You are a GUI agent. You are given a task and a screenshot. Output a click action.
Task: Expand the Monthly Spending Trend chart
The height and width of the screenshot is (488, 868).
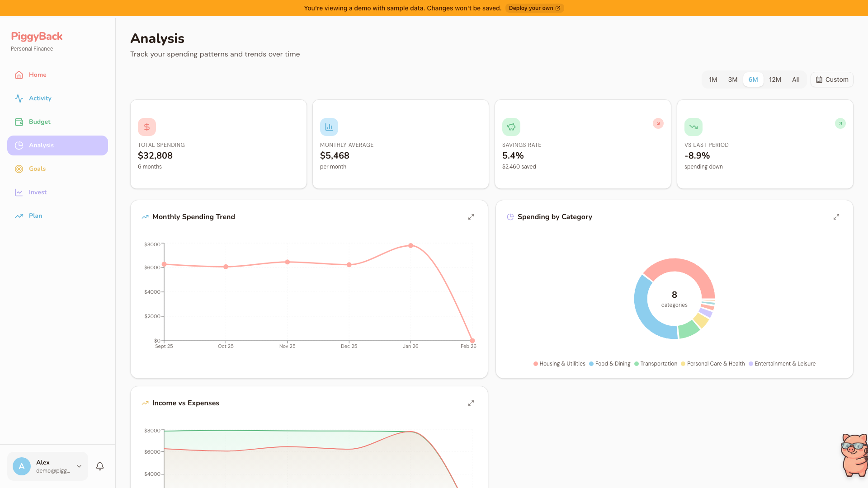point(471,217)
